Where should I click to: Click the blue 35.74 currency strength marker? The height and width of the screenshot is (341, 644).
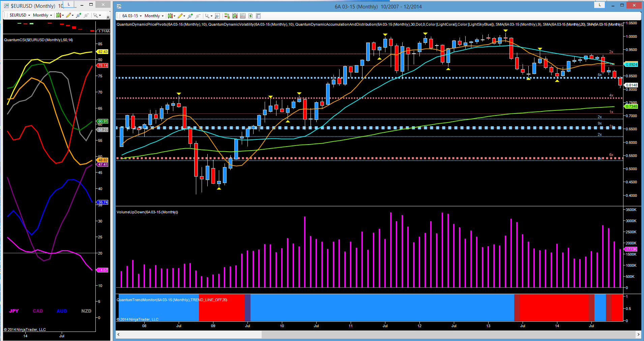tap(103, 202)
